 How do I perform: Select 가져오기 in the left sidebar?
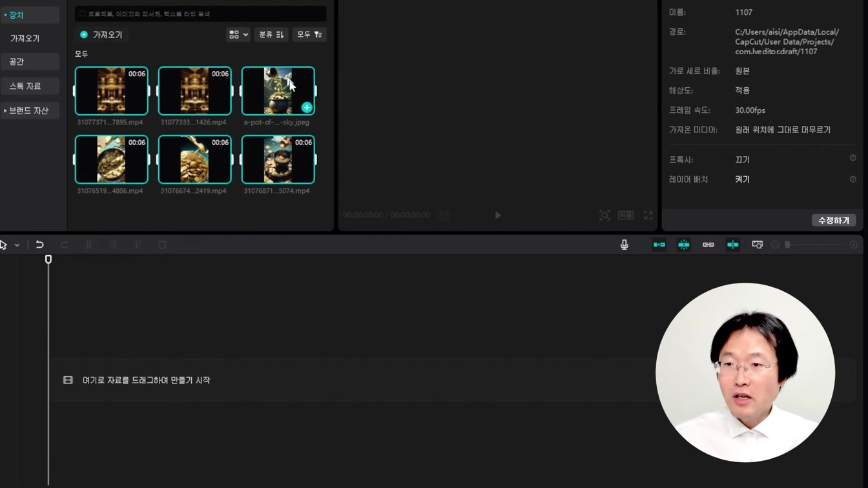(25, 39)
